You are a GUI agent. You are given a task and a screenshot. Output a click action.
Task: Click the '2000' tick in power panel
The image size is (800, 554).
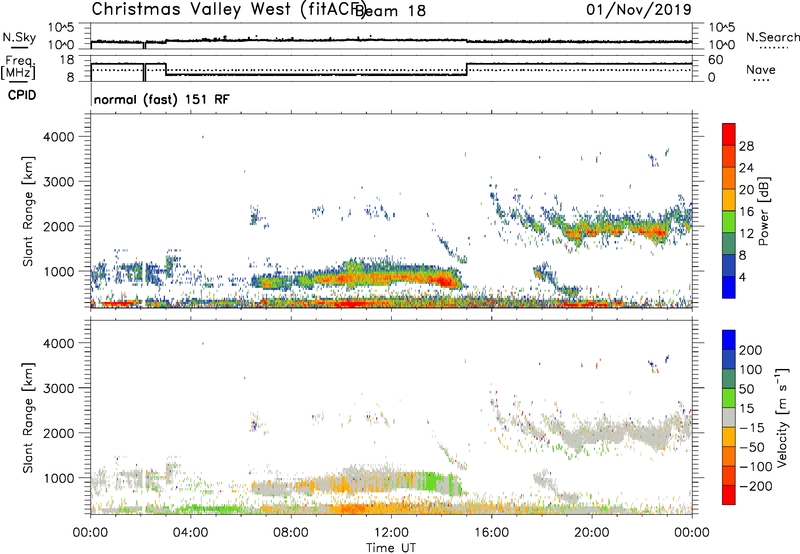coord(58,226)
